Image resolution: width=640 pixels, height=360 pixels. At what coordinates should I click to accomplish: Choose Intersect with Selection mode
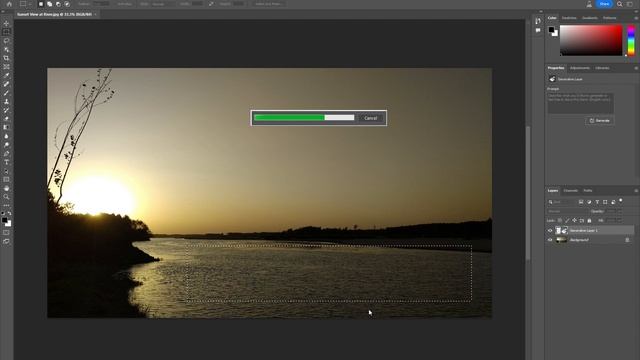pos(67,4)
